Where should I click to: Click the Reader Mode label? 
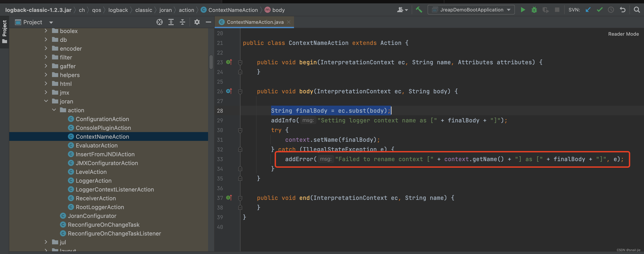pyautogui.click(x=623, y=34)
